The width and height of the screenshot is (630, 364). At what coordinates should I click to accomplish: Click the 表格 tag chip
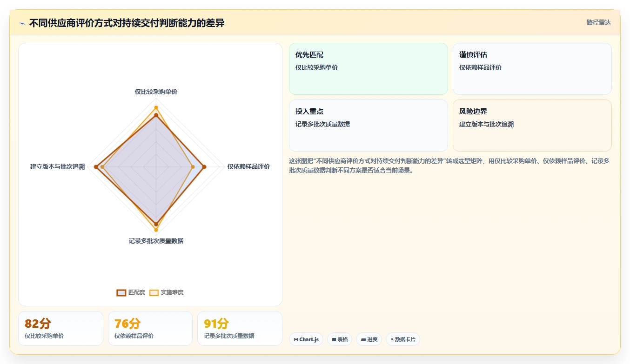coord(340,339)
